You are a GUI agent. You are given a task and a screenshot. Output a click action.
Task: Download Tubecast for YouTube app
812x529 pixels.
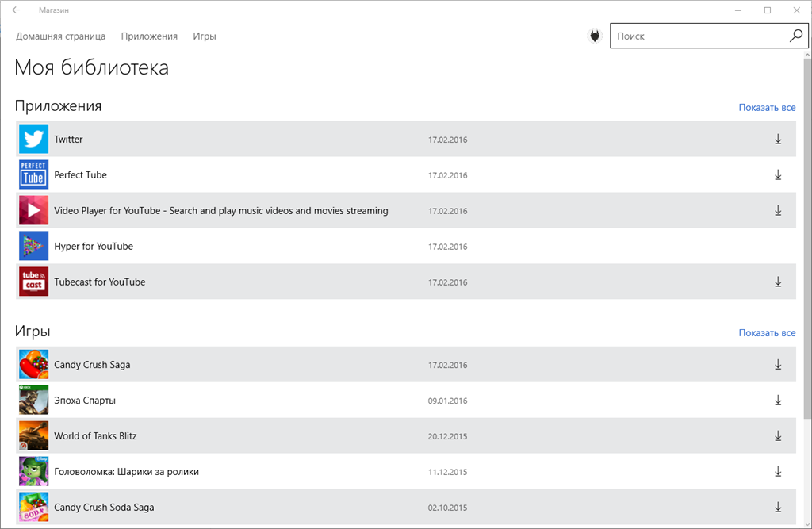pyautogui.click(x=778, y=282)
